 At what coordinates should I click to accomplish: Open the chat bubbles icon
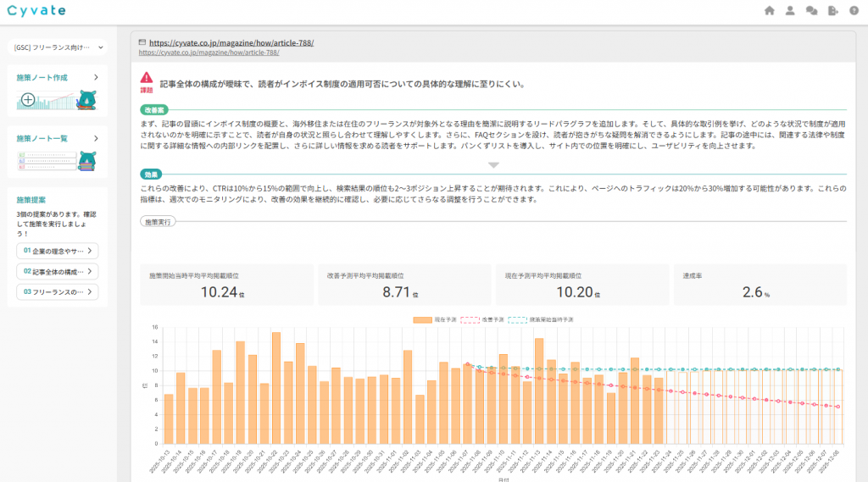click(x=811, y=11)
